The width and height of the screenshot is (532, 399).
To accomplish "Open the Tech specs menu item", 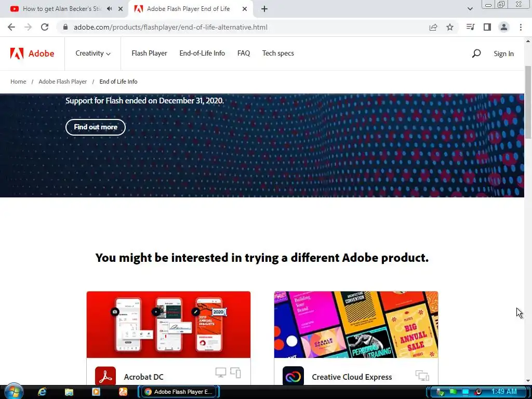I will point(278,54).
